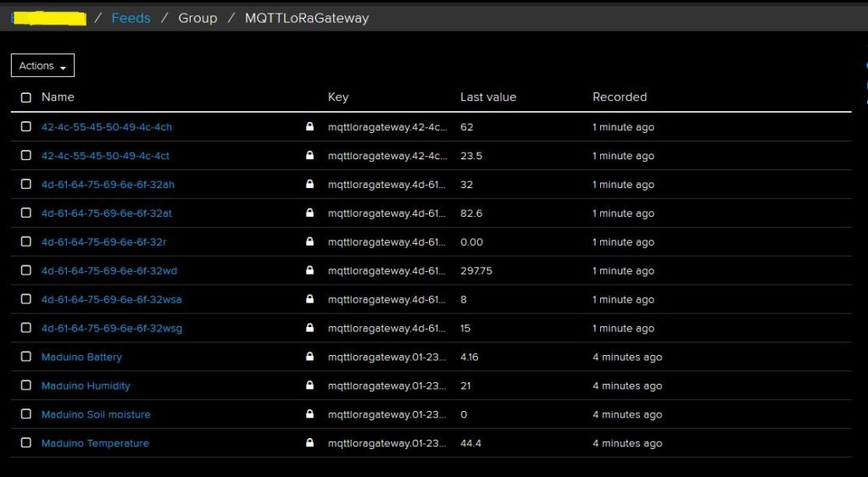Click the Recorded column header
Image resolution: width=868 pixels, height=477 pixels.
(x=619, y=97)
